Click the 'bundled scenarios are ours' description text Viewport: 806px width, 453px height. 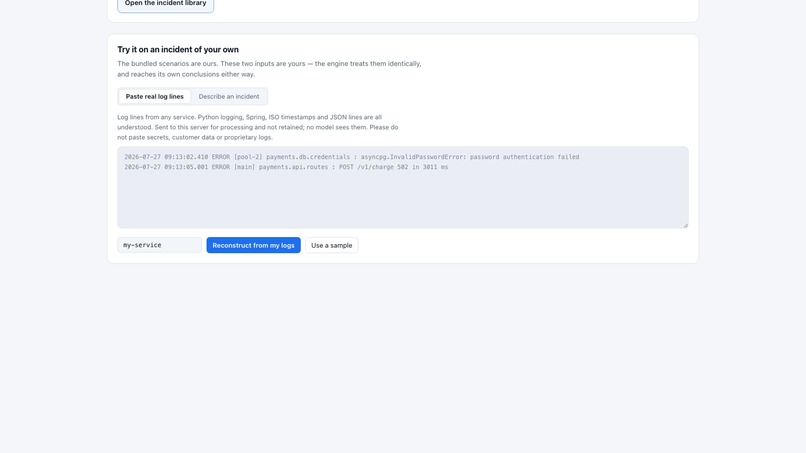click(269, 69)
